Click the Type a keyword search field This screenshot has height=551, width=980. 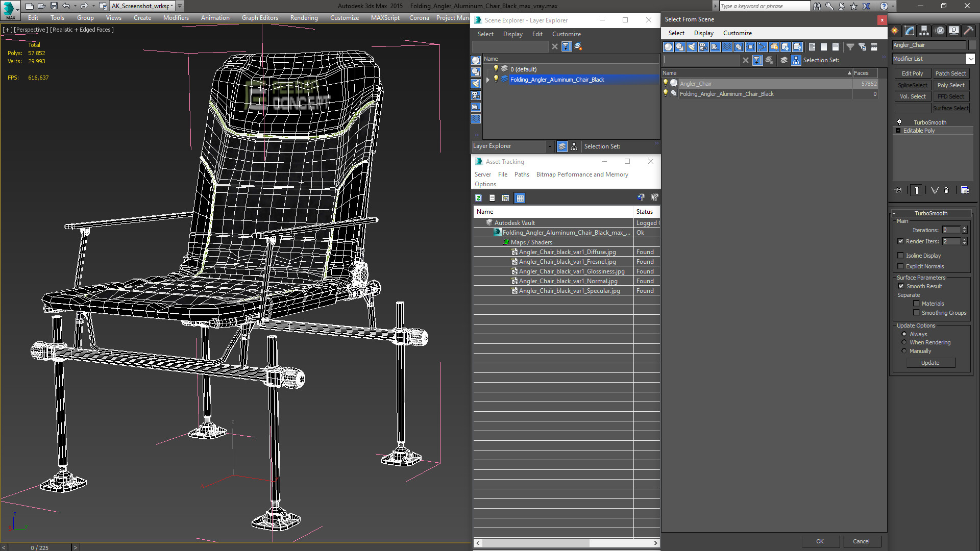pyautogui.click(x=764, y=6)
